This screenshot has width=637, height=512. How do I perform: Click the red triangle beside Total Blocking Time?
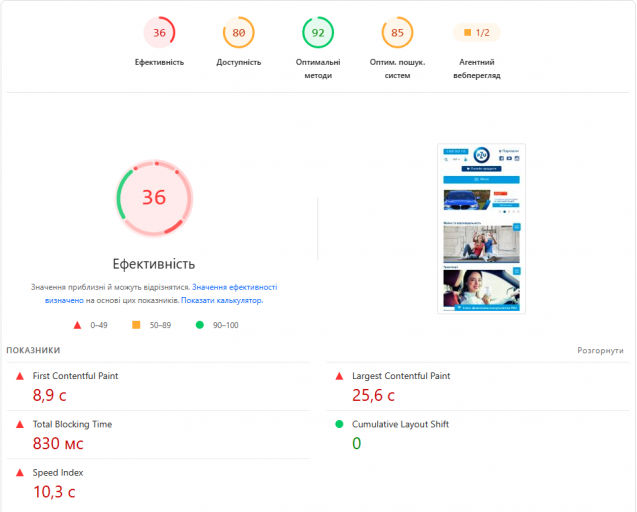[x=20, y=425]
